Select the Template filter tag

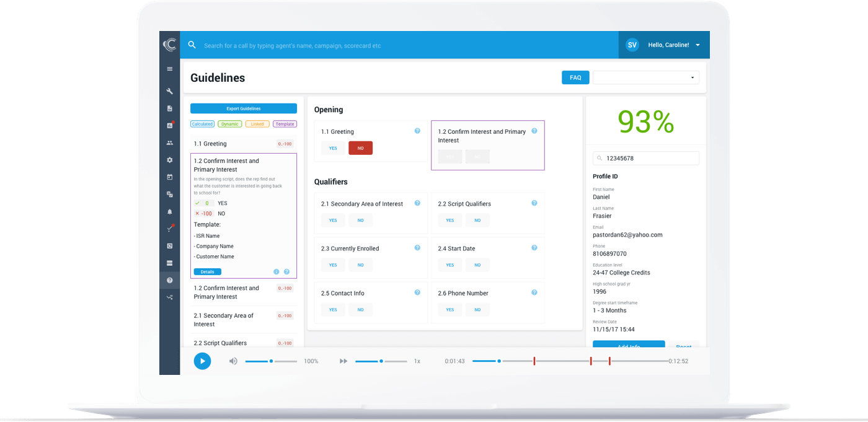pos(285,124)
